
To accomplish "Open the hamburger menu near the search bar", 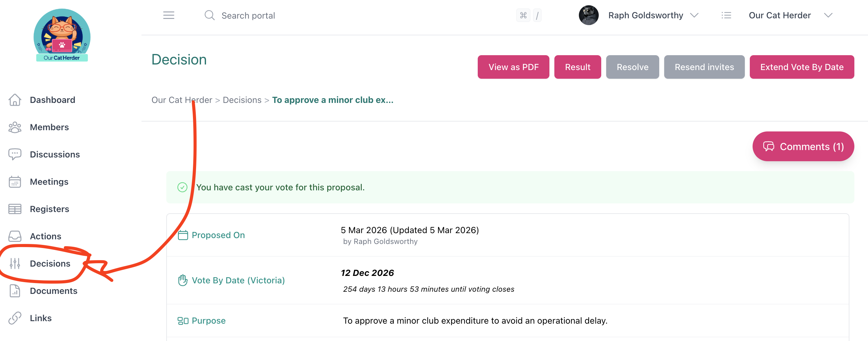I will (169, 15).
